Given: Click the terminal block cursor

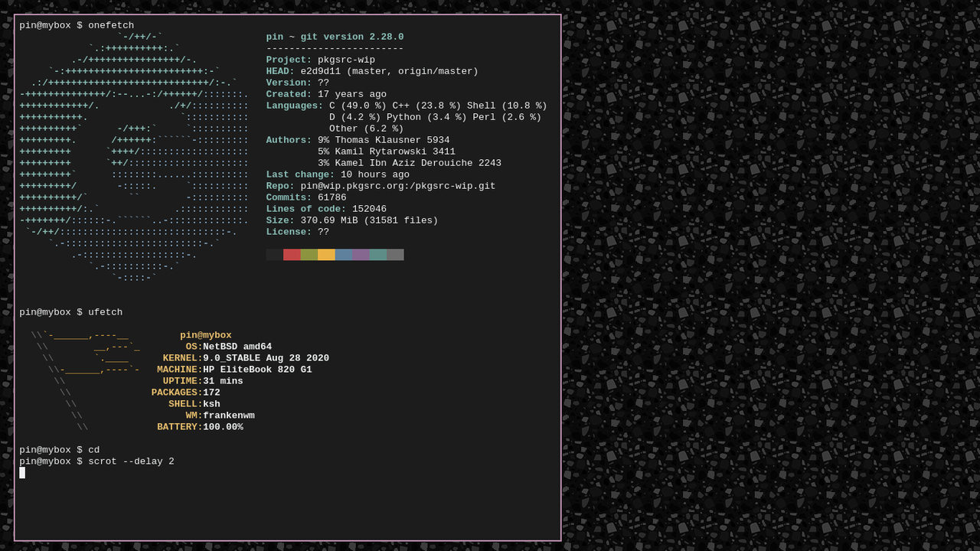Looking at the screenshot, I should click(22, 473).
